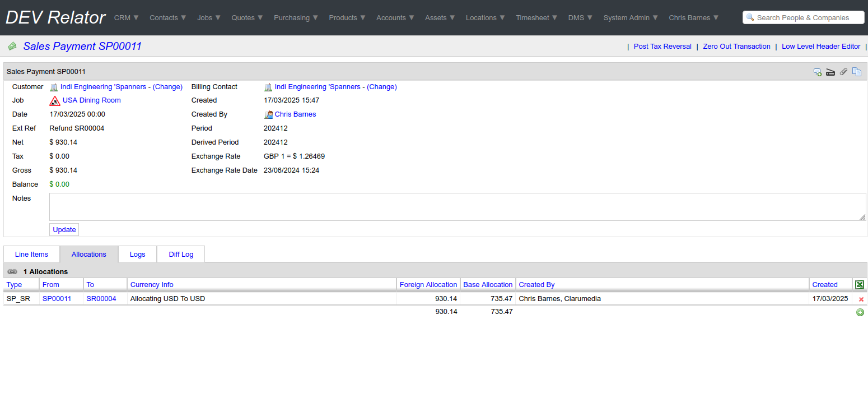This screenshot has height=393, width=868.
Task: Click the paperclip attachment icon
Action: coord(843,72)
